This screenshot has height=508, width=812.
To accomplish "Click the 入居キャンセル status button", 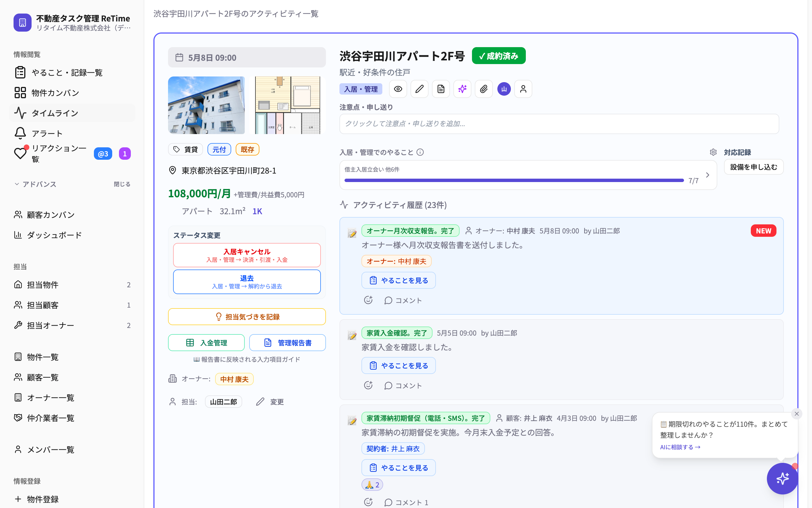I will 247,255.
